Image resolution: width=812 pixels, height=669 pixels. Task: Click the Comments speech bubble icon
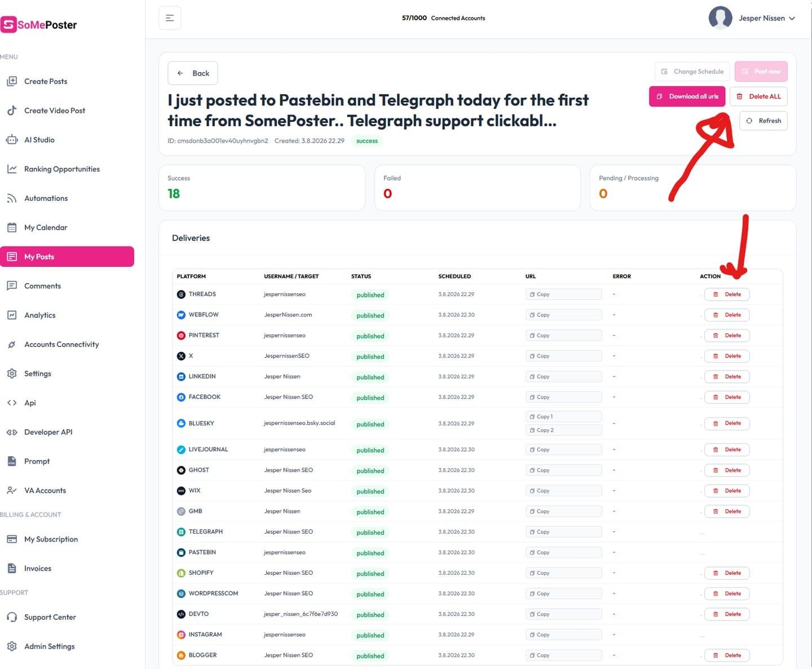(x=12, y=286)
